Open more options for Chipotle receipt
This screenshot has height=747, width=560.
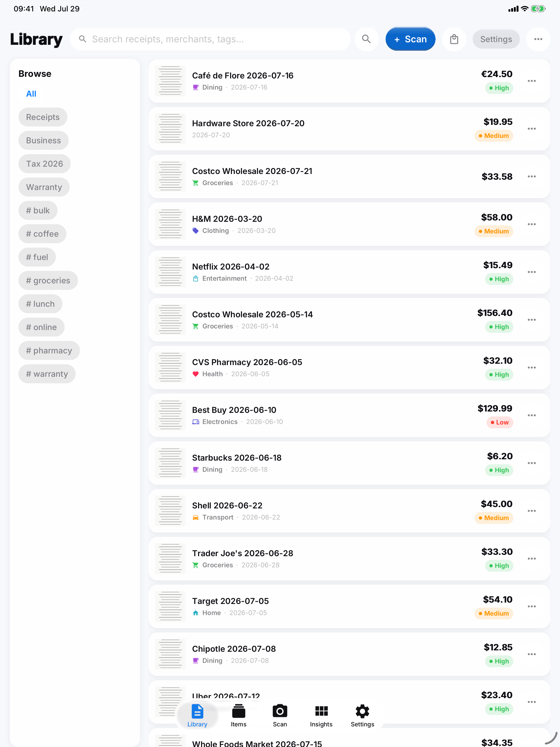[x=532, y=654]
